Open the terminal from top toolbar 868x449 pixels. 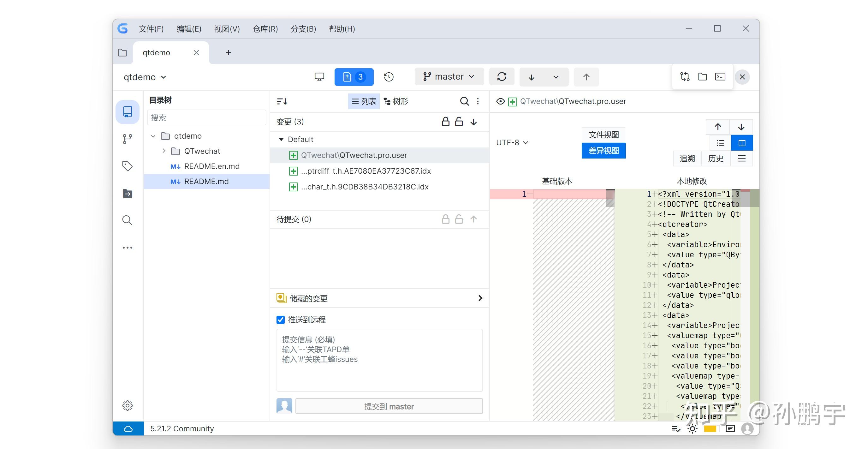(x=720, y=77)
